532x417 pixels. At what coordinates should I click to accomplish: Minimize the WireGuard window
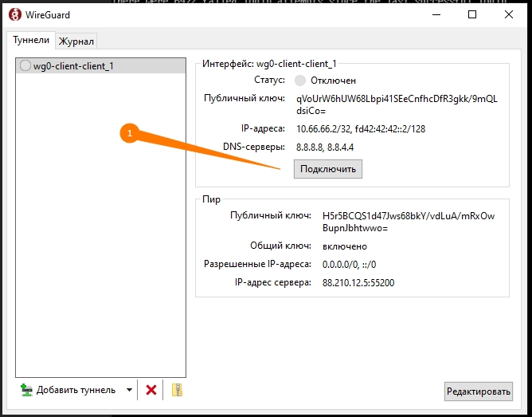coord(436,14)
